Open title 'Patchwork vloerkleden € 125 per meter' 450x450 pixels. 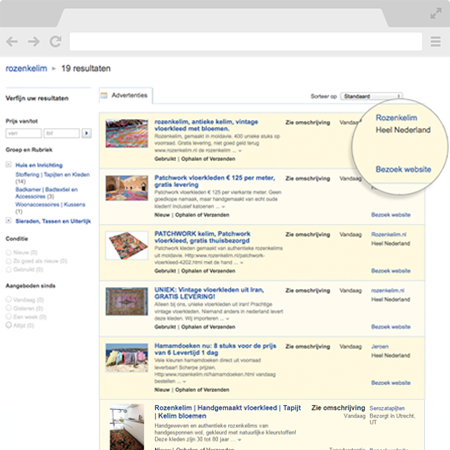pos(215,181)
